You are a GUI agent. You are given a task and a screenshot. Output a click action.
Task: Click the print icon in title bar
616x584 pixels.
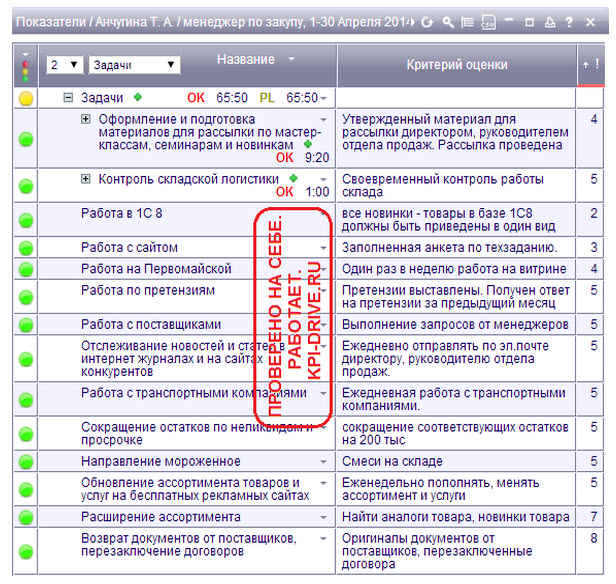[550, 22]
